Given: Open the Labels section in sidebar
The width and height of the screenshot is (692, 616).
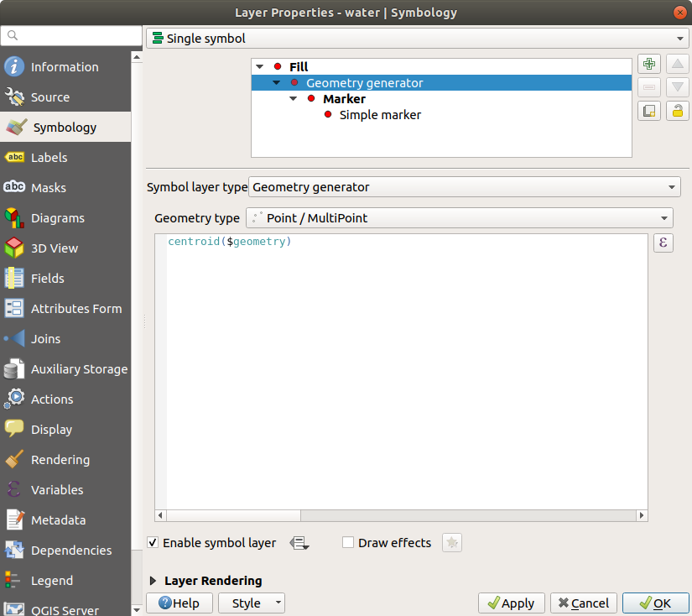Looking at the screenshot, I should click(49, 158).
